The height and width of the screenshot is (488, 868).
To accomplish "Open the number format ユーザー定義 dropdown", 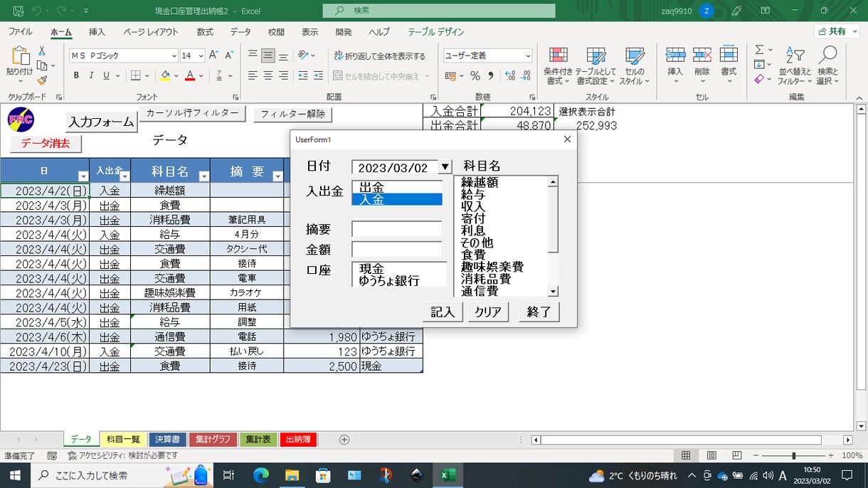I will (528, 55).
